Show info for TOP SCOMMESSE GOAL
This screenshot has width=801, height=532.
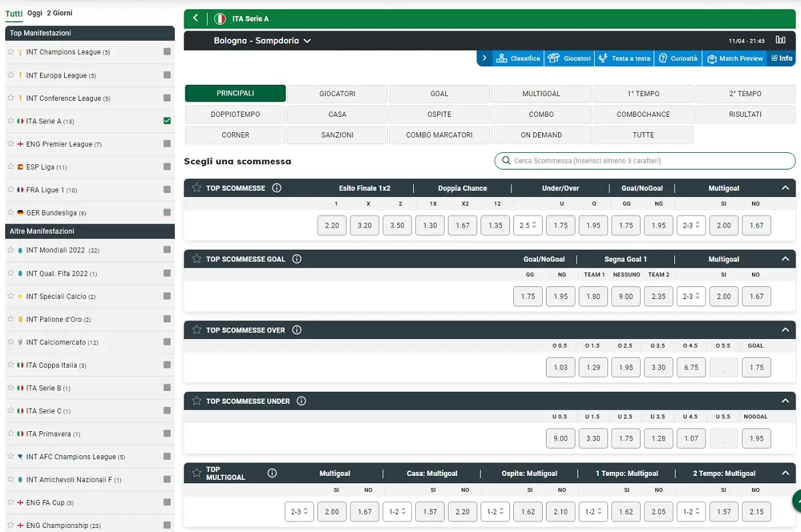[x=296, y=259]
